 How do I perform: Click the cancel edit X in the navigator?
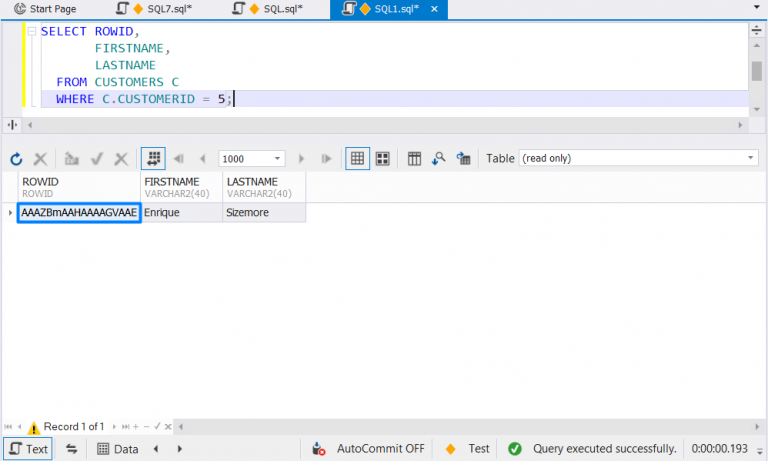(x=168, y=427)
